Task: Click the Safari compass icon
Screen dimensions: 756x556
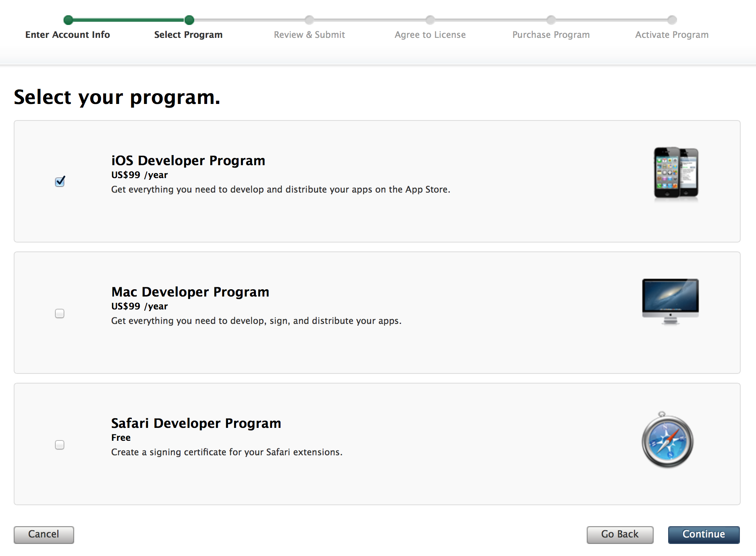Action: 667,440
